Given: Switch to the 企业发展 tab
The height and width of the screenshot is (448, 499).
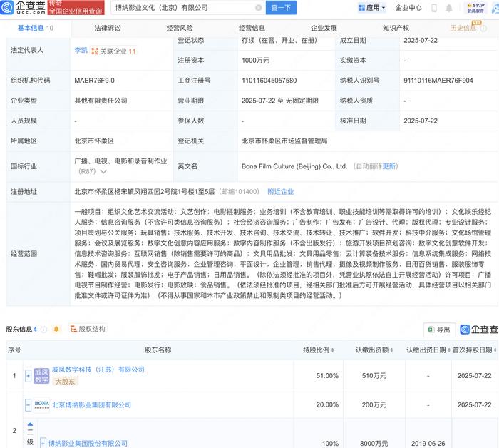Looking at the screenshot, I should tap(324, 28).
